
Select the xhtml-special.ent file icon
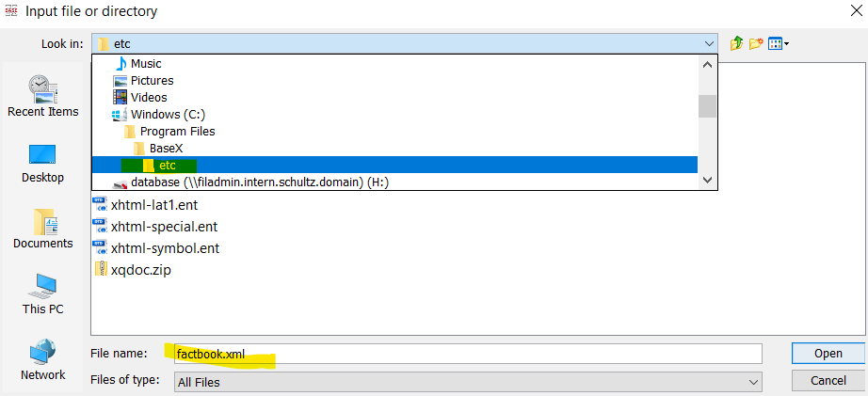101,226
